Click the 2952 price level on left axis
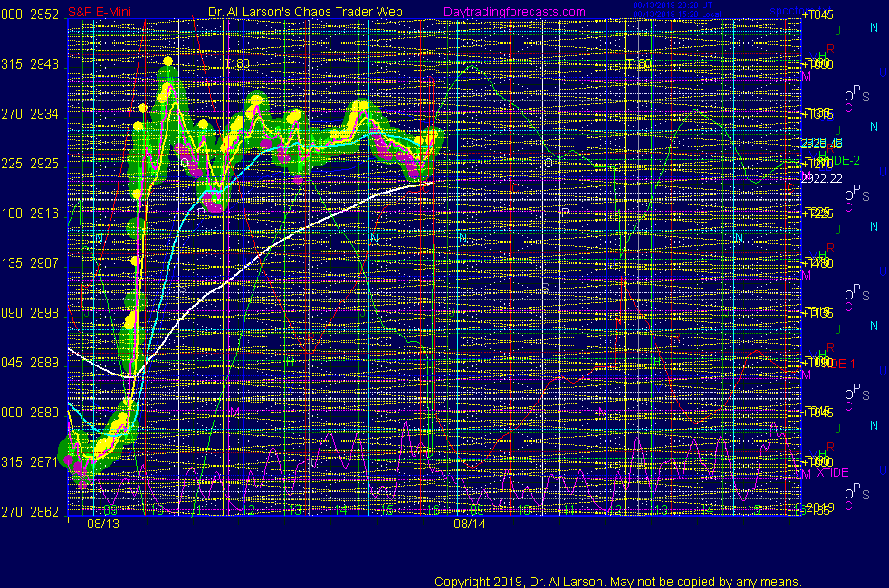Viewport: 889px width, 588px height. [x=45, y=14]
